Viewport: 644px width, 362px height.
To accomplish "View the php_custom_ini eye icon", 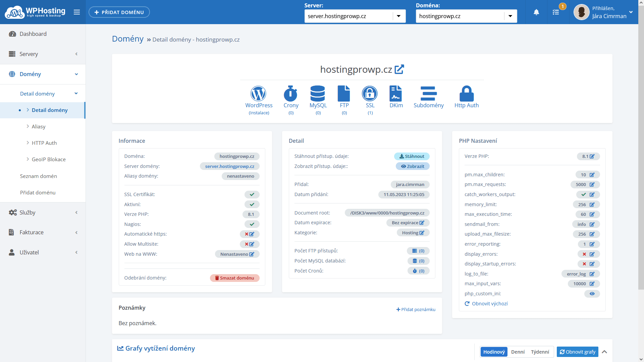I will [592, 294].
